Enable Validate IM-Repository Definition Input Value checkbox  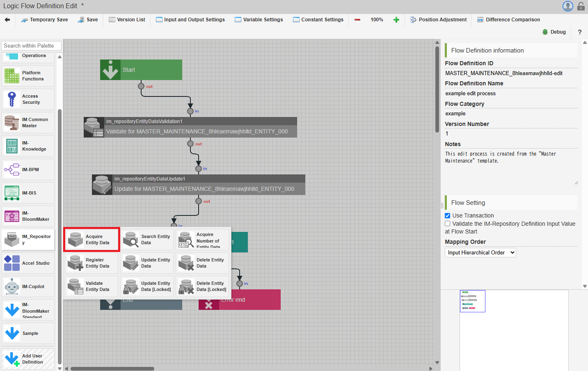(448, 224)
